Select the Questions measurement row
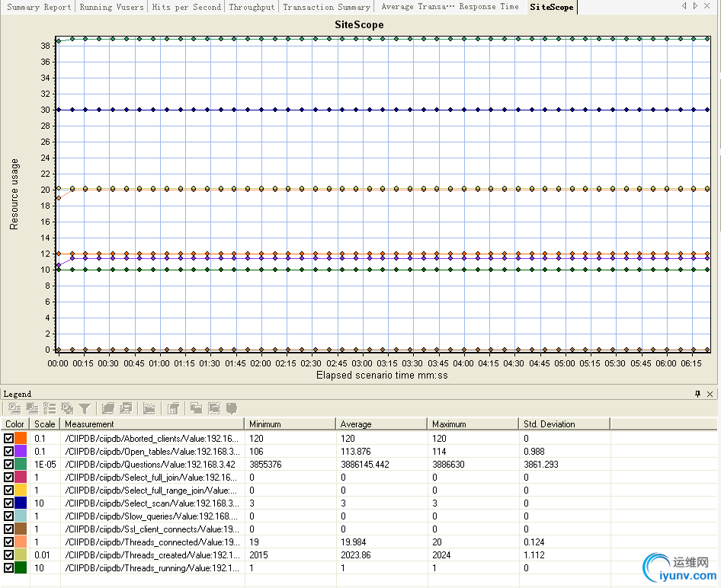 (152, 465)
